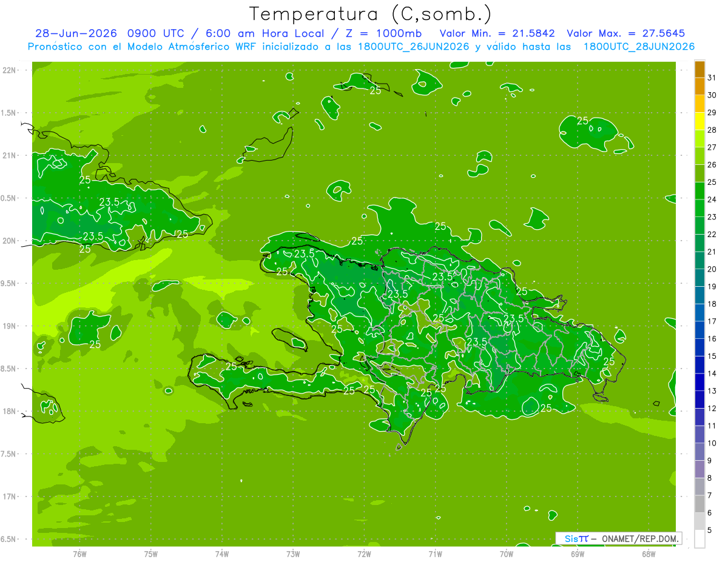This screenshot has height=562, width=728.
Task: Click the chart title 'Temperatura (C,somb.)'
Action: coord(371,14)
